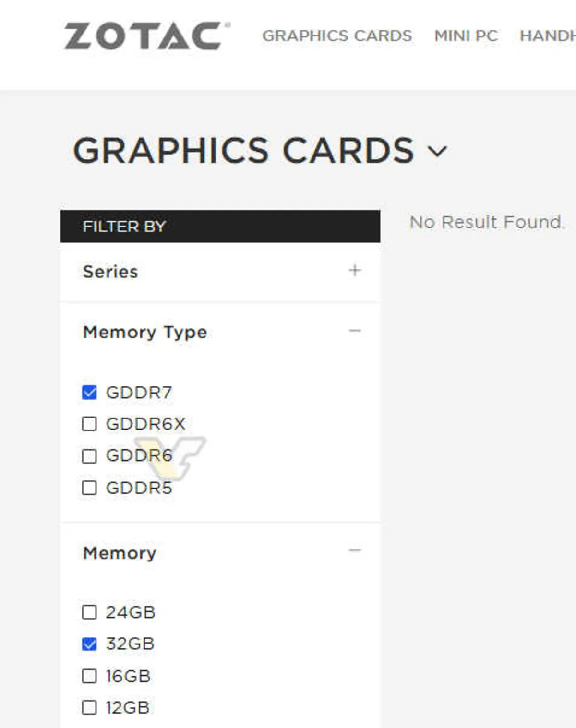Enable the GDDR6 checkbox
This screenshot has width=576, height=728.
tap(88, 456)
